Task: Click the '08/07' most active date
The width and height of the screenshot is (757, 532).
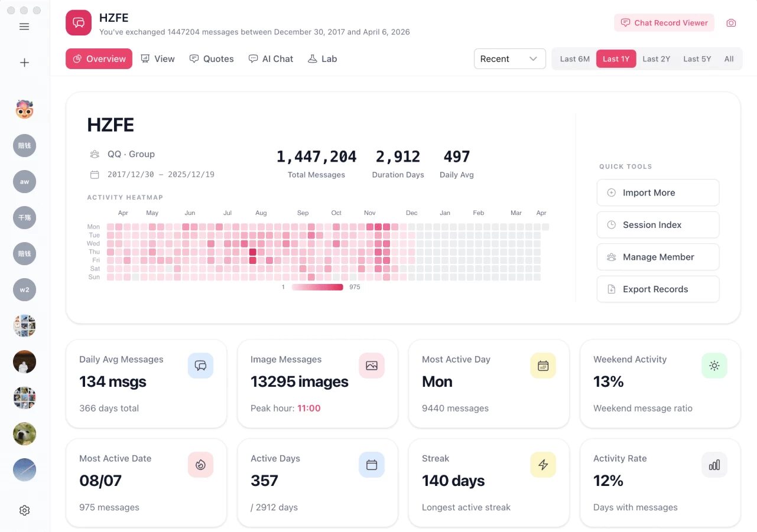Action: coord(100,481)
